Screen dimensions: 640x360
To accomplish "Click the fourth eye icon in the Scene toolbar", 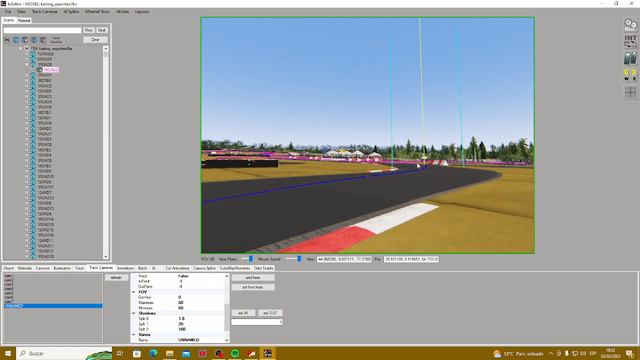I will tap(43, 40).
